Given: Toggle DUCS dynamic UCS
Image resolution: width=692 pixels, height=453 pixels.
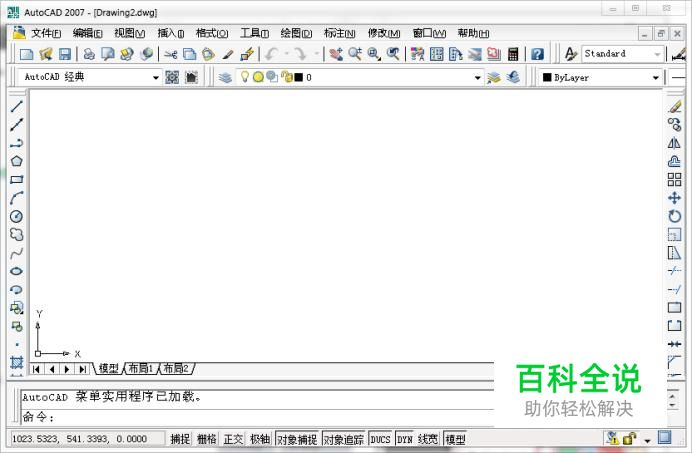Looking at the screenshot, I should pyautogui.click(x=380, y=439).
